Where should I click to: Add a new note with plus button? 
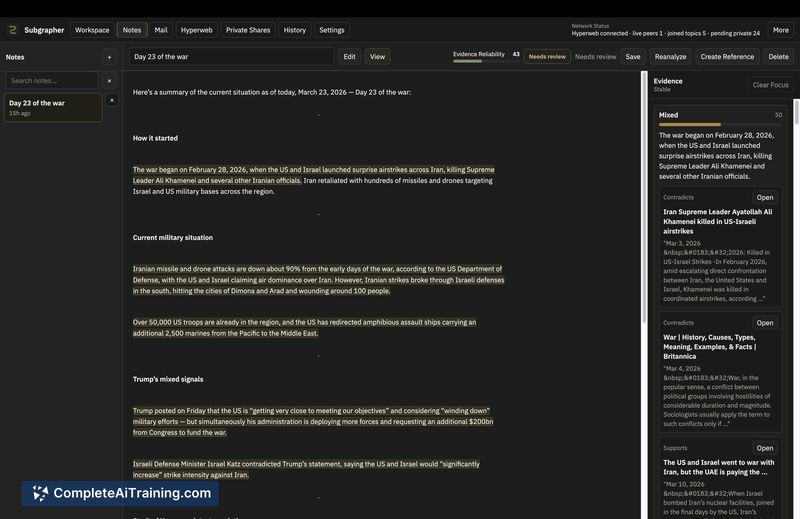coord(109,57)
